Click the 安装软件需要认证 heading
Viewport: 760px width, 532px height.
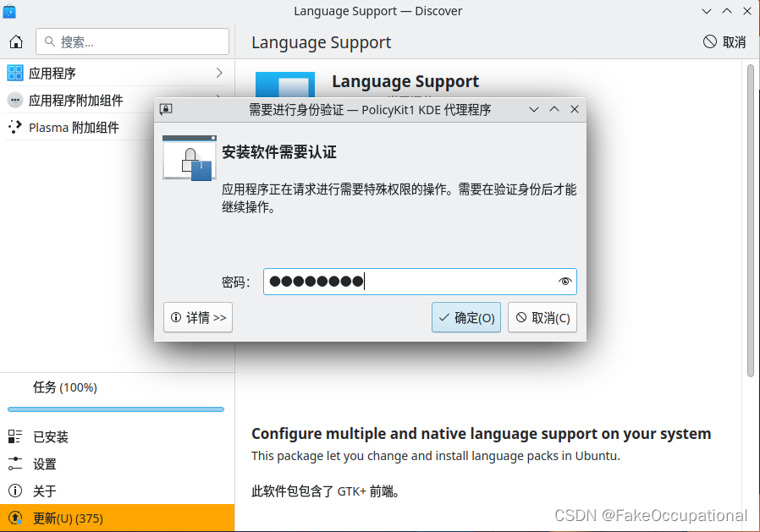pos(279,152)
